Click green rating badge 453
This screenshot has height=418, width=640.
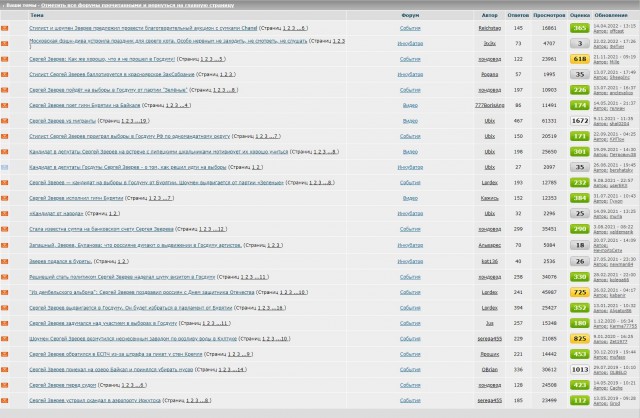pos(580,354)
